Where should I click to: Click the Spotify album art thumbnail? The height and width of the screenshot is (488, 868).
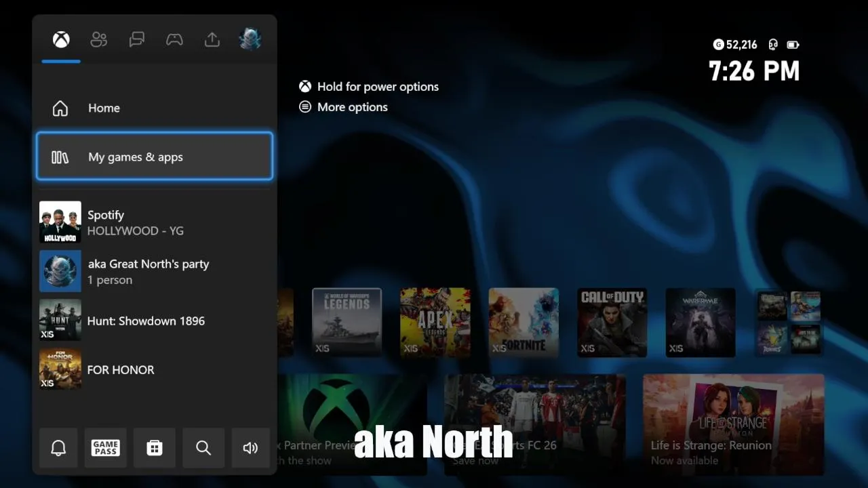(x=60, y=222)
